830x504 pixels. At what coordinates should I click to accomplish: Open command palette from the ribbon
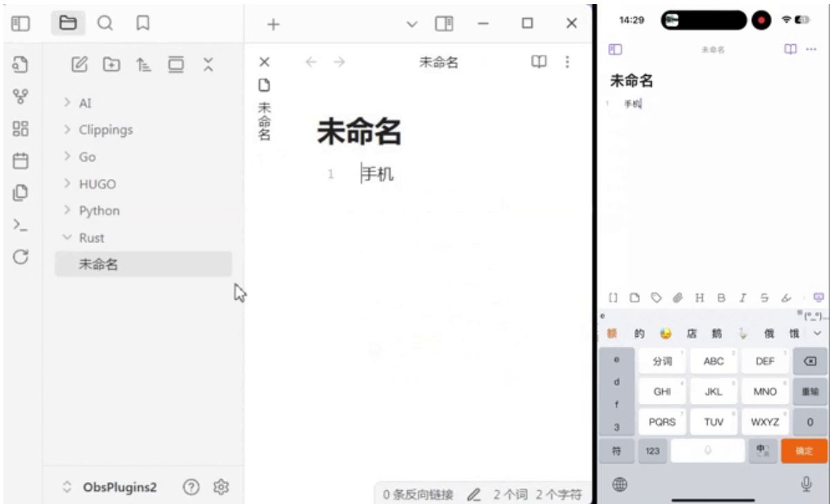pos(21,225)
